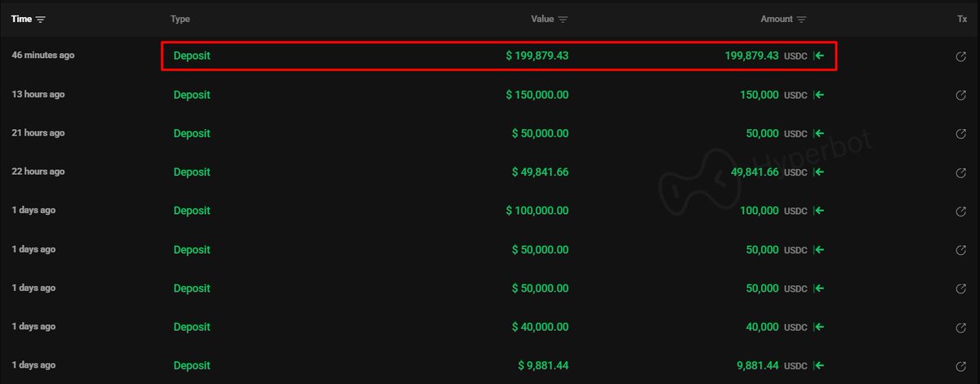Viewport: 980px width, 384px height.
Task: Sort transactions by Time column filter
Action: pos(41,19)
